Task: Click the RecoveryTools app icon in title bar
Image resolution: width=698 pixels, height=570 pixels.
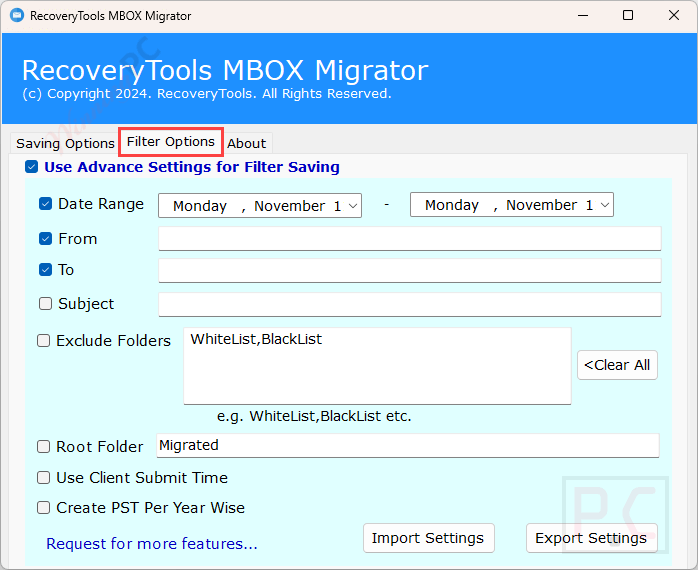Action: tap(17, 16)
